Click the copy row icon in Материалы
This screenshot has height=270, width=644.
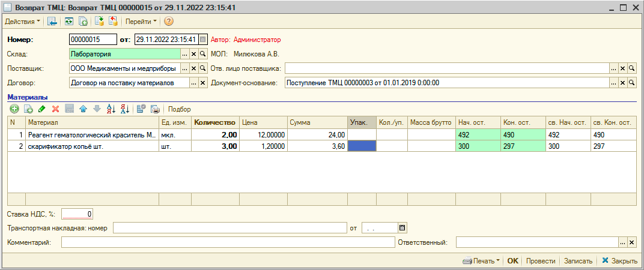(x=28, y=109)
